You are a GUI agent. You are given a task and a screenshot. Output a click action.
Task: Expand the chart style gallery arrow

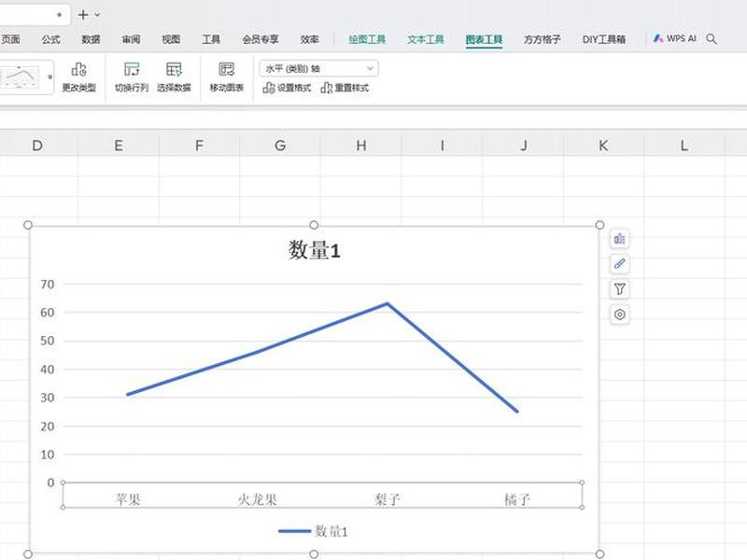pyautogui.click(x=49, y=77)
